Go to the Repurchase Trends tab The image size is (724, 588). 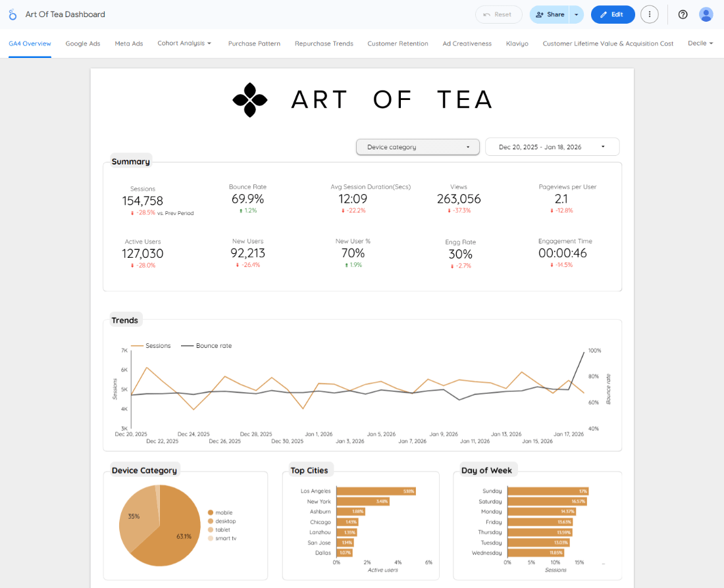click(x=324, y=43)
